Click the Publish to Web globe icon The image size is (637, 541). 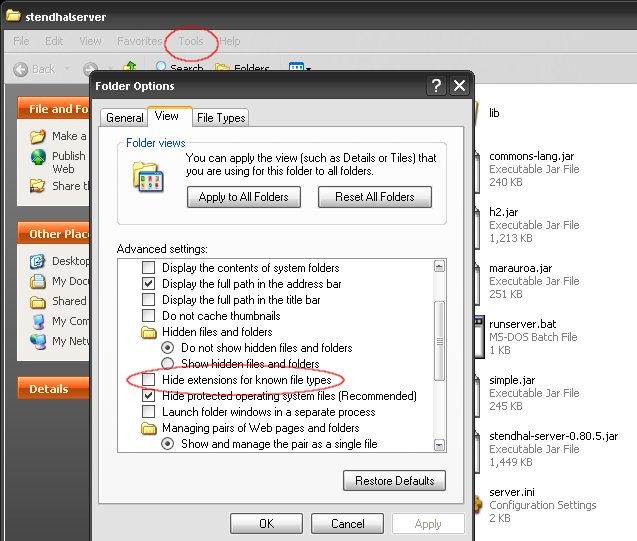[x=38, y=157]
